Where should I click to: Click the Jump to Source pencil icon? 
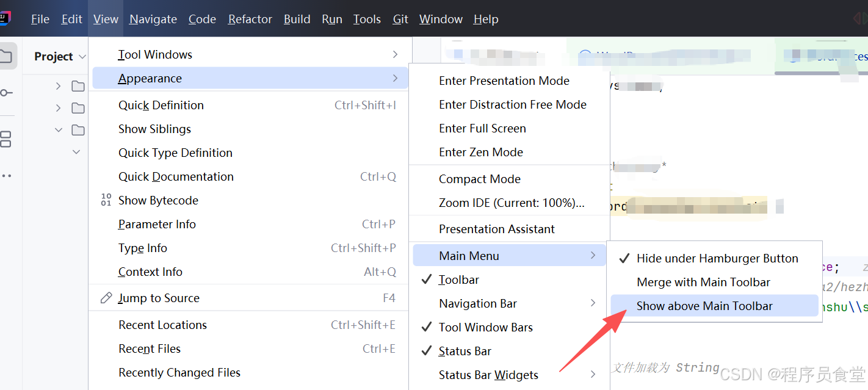point(106,298)
